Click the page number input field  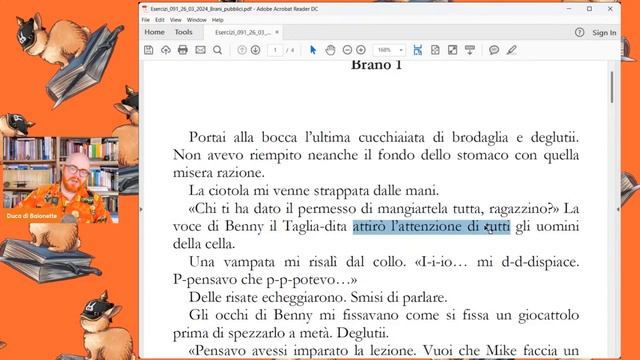(x=276, y=50)
